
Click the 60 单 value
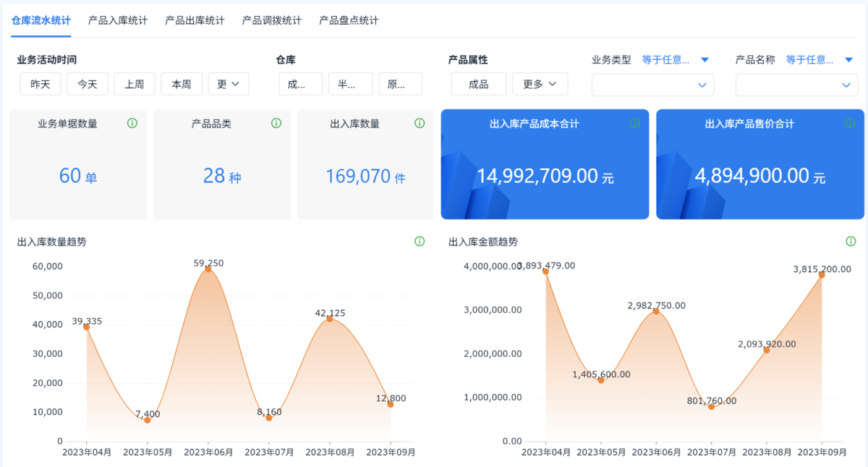click(78, 175)
